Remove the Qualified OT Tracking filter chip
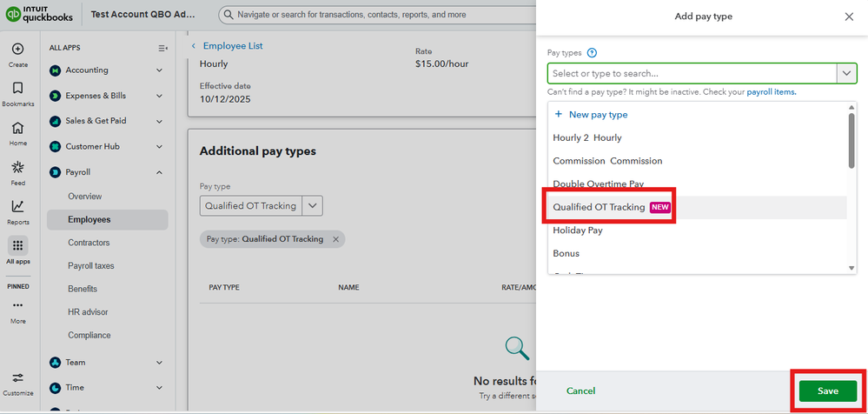Image resolution: width=868 pixels, height=414 pixels. click(x=335, y=239)
